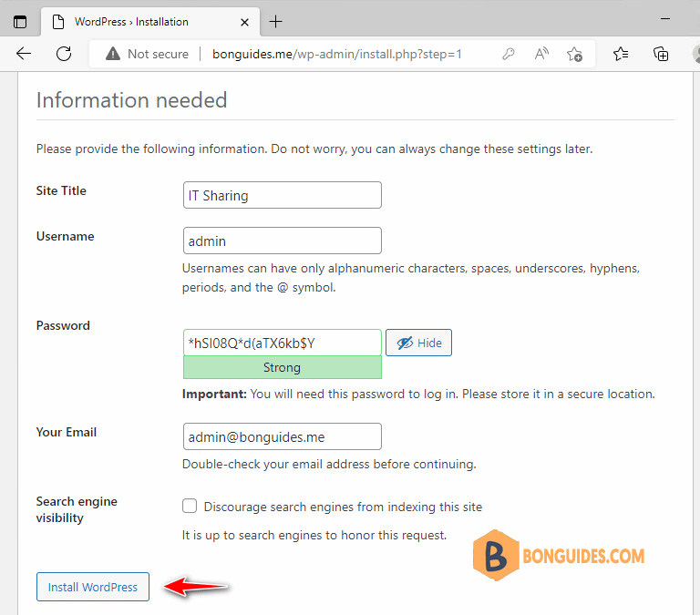Click into the Username field

point(282,241)
